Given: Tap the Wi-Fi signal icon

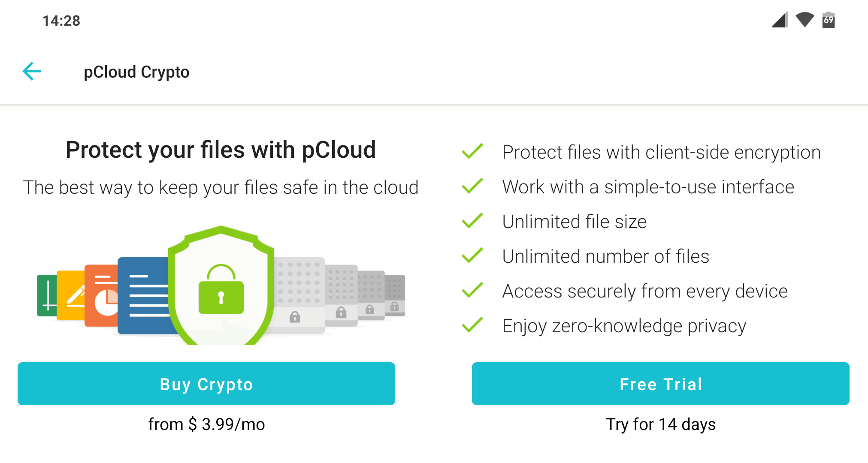Looking at the screenshot, I should [x=804, y=20].
